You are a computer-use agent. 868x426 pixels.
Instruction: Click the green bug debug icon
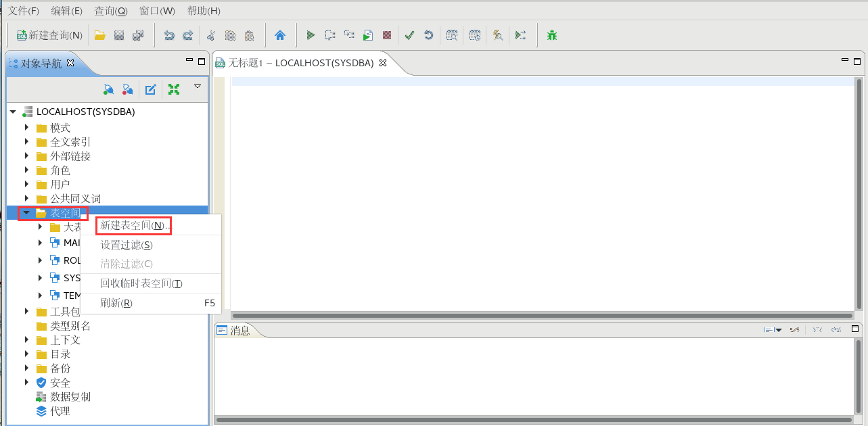pos(552,35)
